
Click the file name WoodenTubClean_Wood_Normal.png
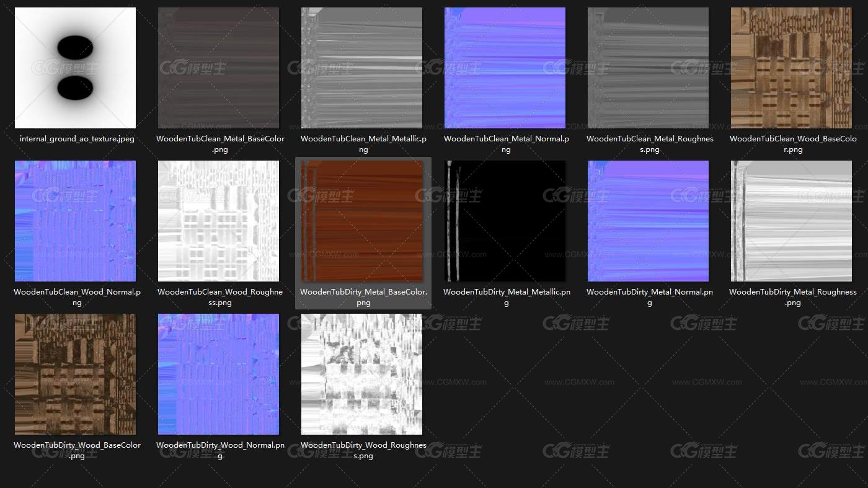[x=77, y=297]
